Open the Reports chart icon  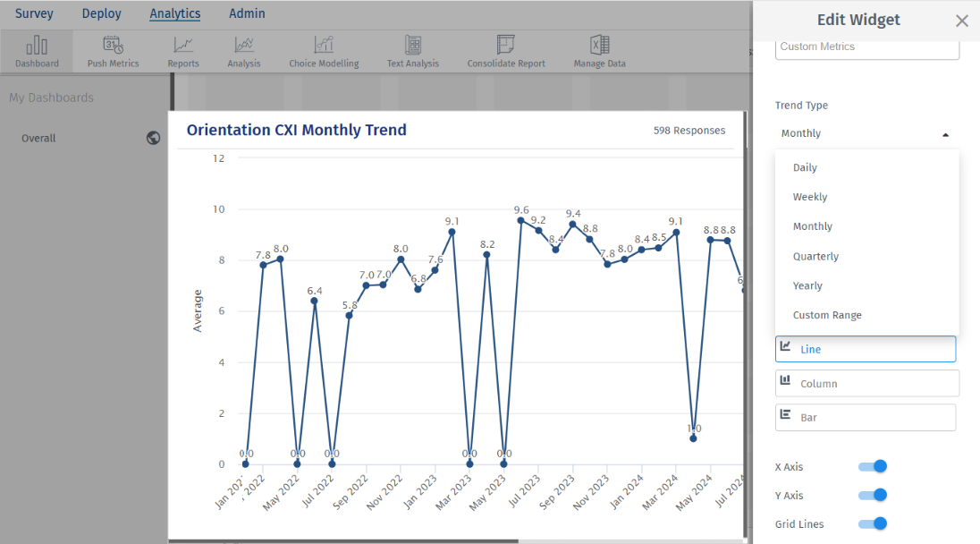(183, 46)
